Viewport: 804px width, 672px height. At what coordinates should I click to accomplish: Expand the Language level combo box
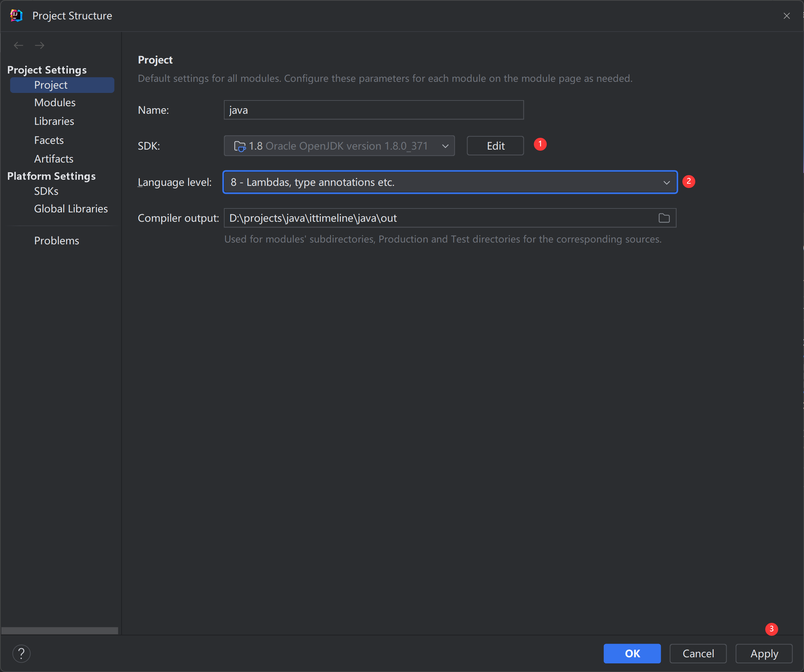point(450,182)
